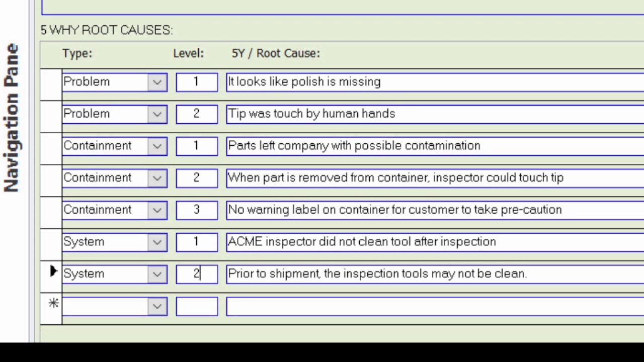Viewport: 644px width, 362px height.
Task: Expand Type dropdown on 'ACME inspector' row
Action: 157,242
